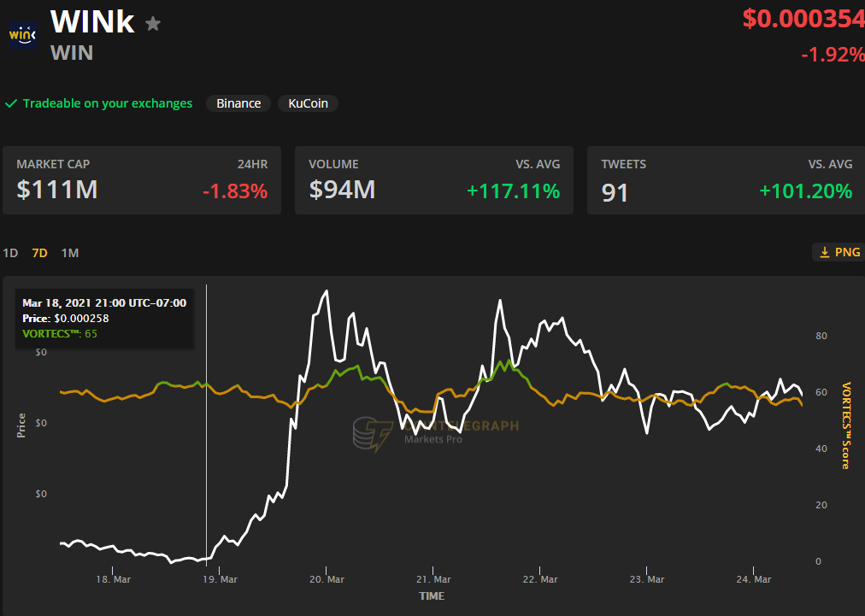
Task: Switch to the 1M timeframe
Action: [69, 253]
